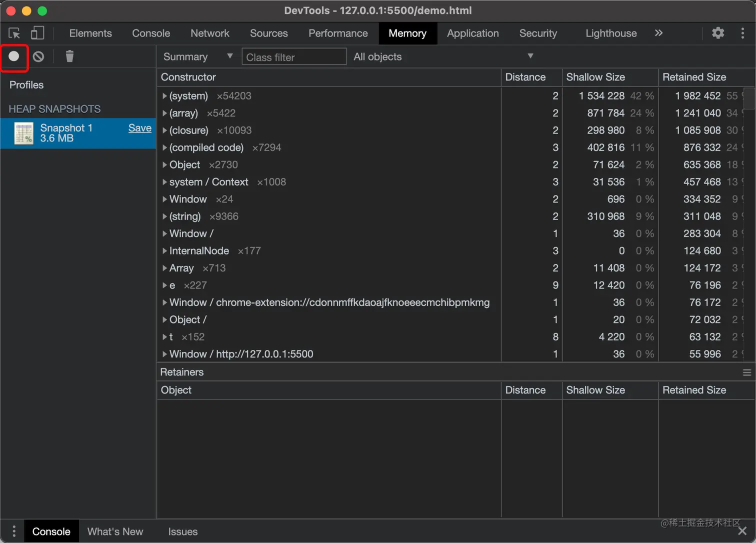This screenshot has width=756, height=543.
Task: Click the shallow size value 402 816
Action: coord(606,147)
